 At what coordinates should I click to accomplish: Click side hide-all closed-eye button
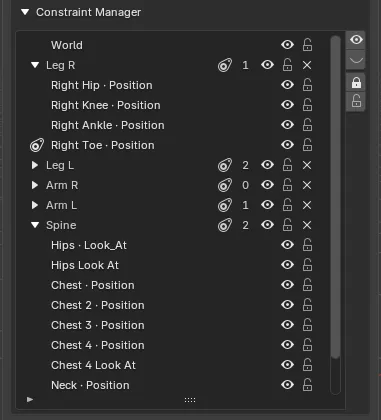pos(356,60)
